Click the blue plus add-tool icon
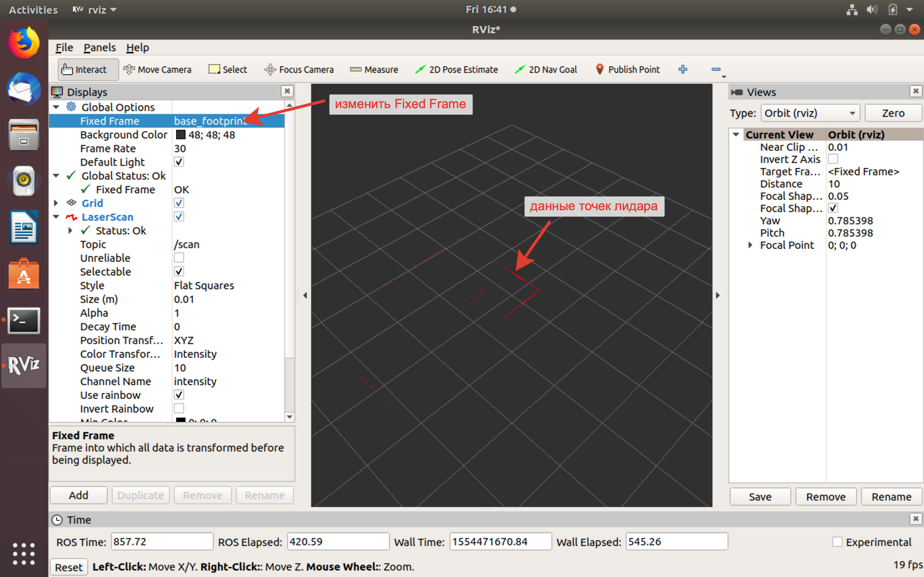Screen dimensions: 924x577 683,69
